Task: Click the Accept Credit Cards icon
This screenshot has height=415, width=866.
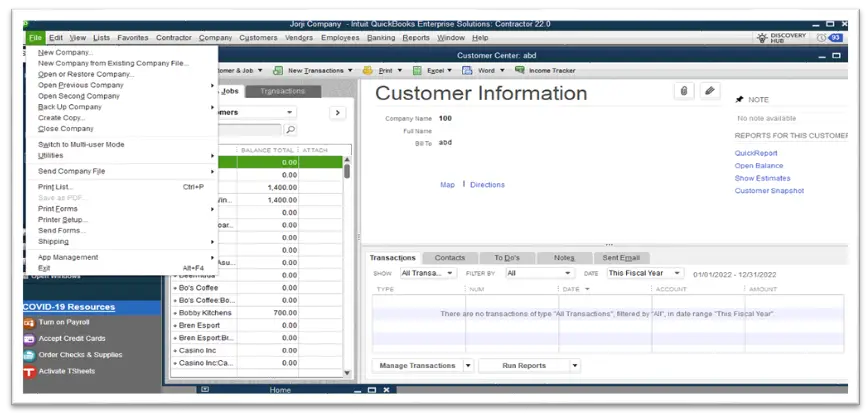Action: (x=29, y=339)
